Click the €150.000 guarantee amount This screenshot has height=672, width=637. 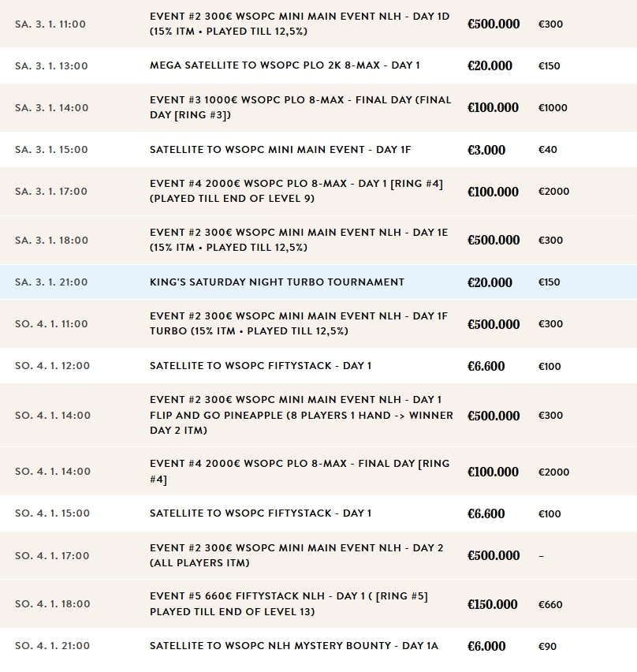point(493,604)
